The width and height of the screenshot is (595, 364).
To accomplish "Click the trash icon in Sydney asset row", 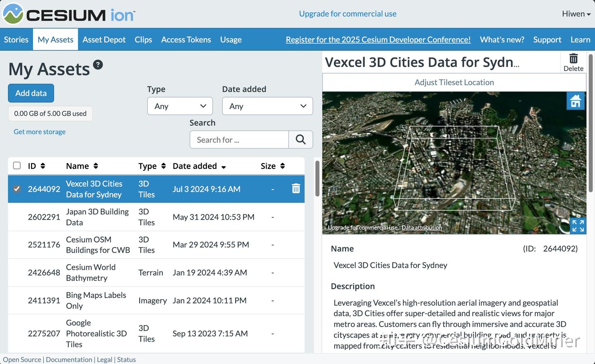I will [x=296, y=189].
